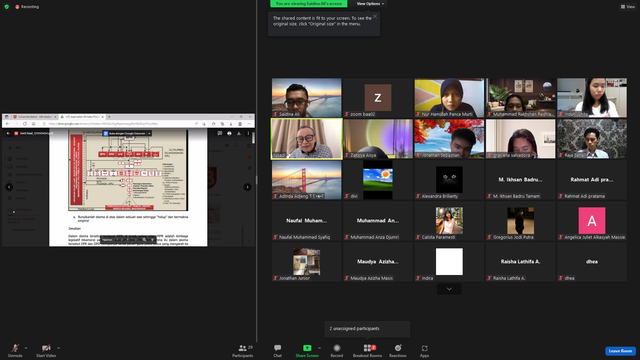This screenshot has height=360, width=640.
Task: Open video options caret beside Start Video
Action: [x=58, y=348]
